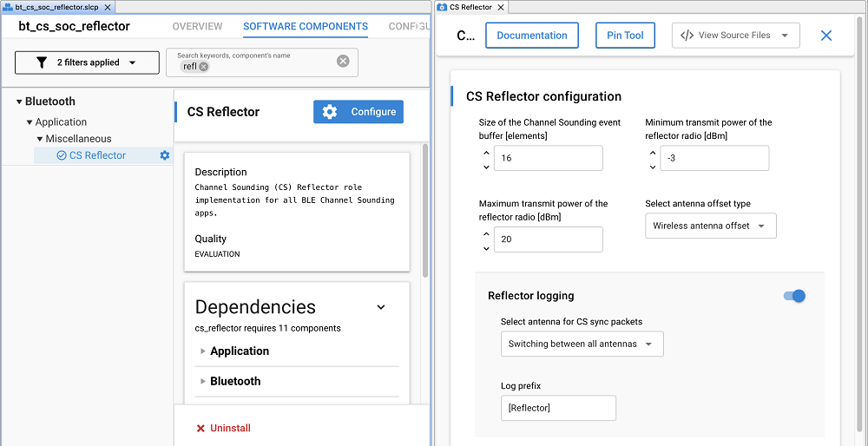The image size is (868, 446).
Task: Close the configuration panel with the blue X
Action: click(825, 36)
